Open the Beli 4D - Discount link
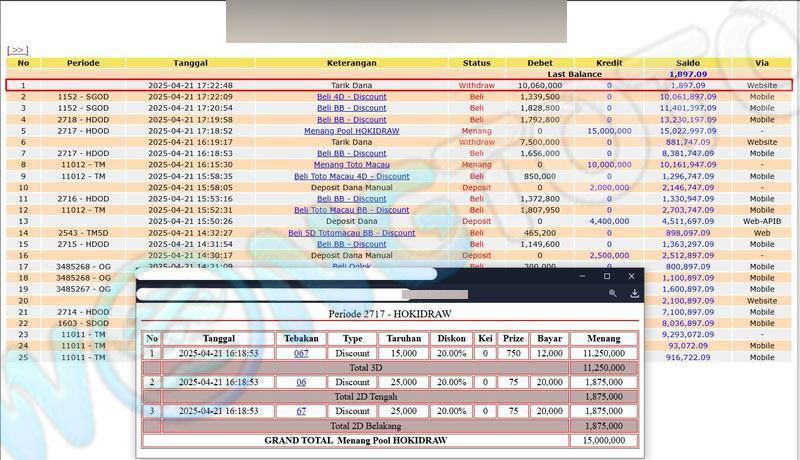This screenshot has width=800, height=460. point(351,97)
